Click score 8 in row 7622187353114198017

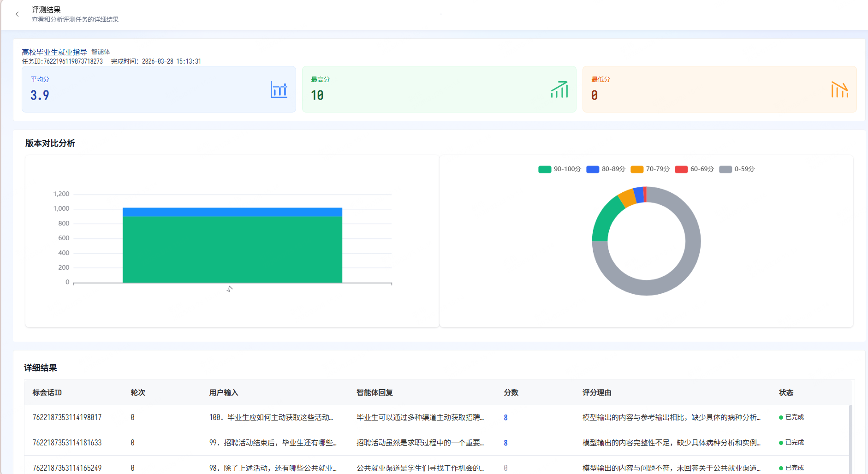[505, 417]
